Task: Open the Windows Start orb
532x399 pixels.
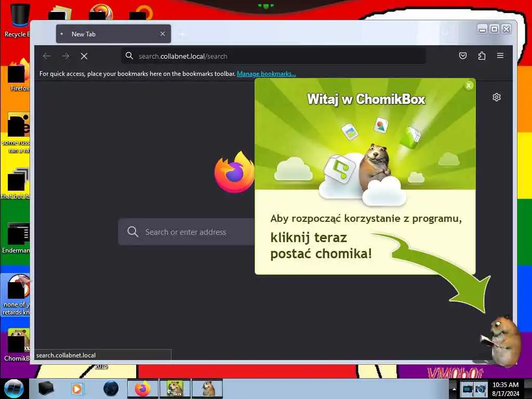Action: point(14,389)
